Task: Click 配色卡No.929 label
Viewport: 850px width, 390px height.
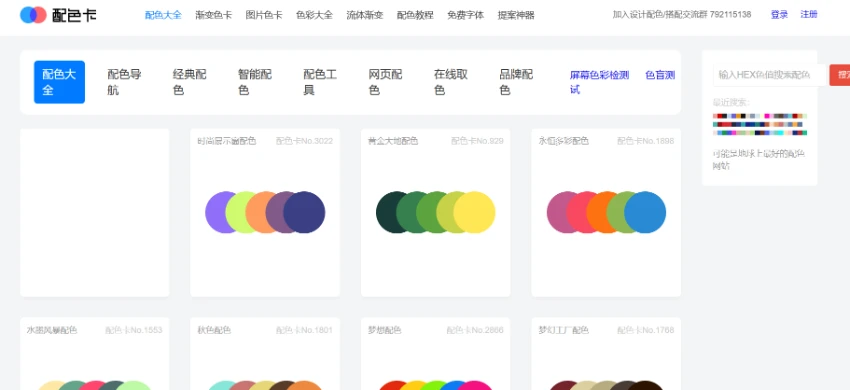Action: click(x=477, y=141)
